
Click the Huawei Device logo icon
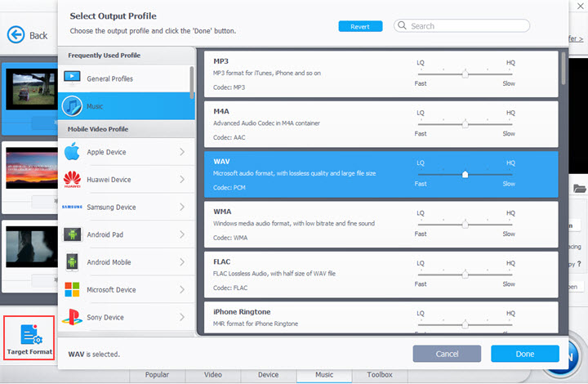pos(72,180)
